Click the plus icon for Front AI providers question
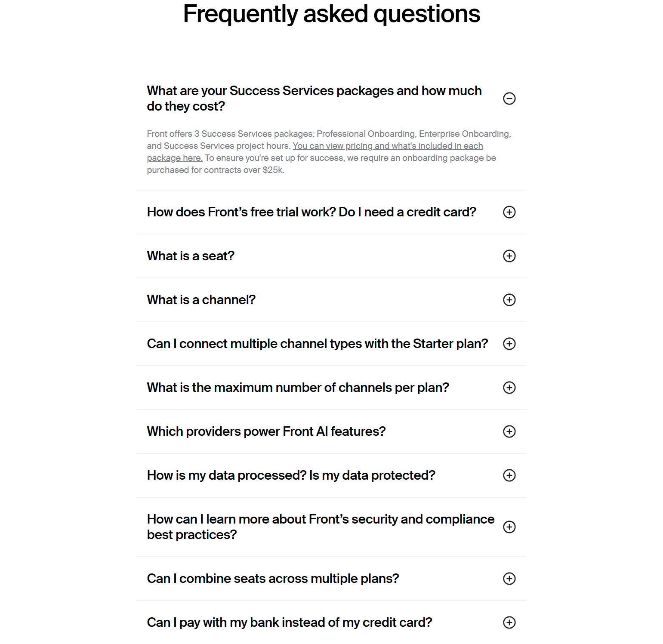The image size is (663, 644). pos(509,431)
